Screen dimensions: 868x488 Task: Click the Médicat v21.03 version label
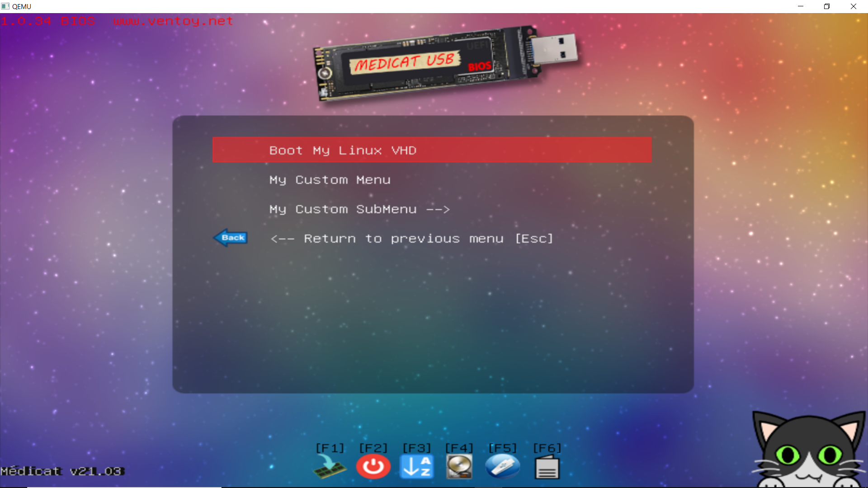pos(62,471)
